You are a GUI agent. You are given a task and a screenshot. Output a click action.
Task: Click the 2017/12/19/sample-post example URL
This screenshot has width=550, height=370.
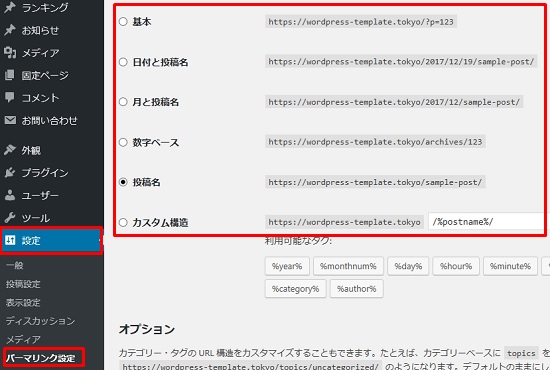(401, 62)
